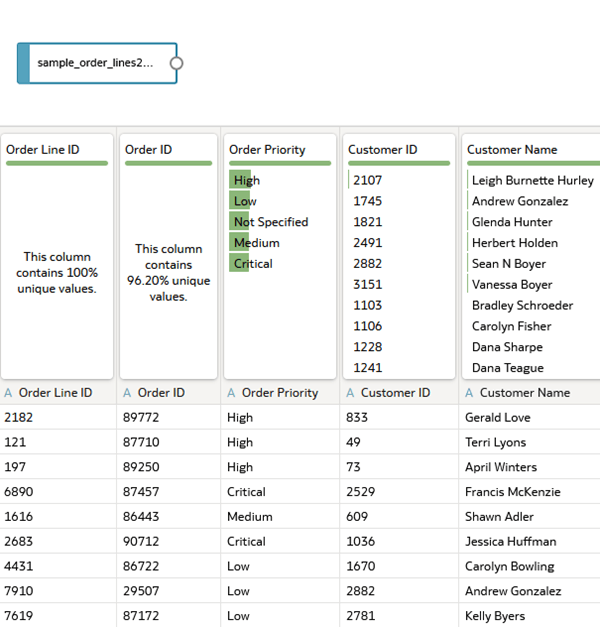Click Order Line ID cell 2182
The height and width of the screenshot is (627, 600).
tap(58, 417)
